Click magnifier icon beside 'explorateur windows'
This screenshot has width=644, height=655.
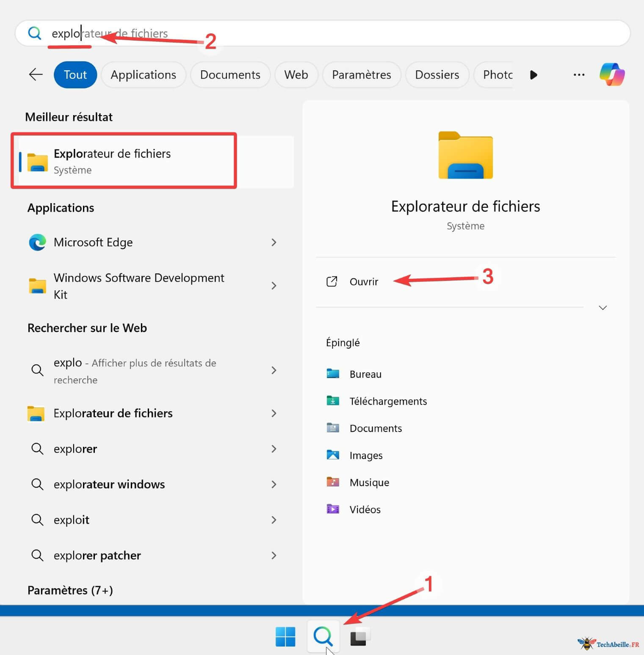37,484
